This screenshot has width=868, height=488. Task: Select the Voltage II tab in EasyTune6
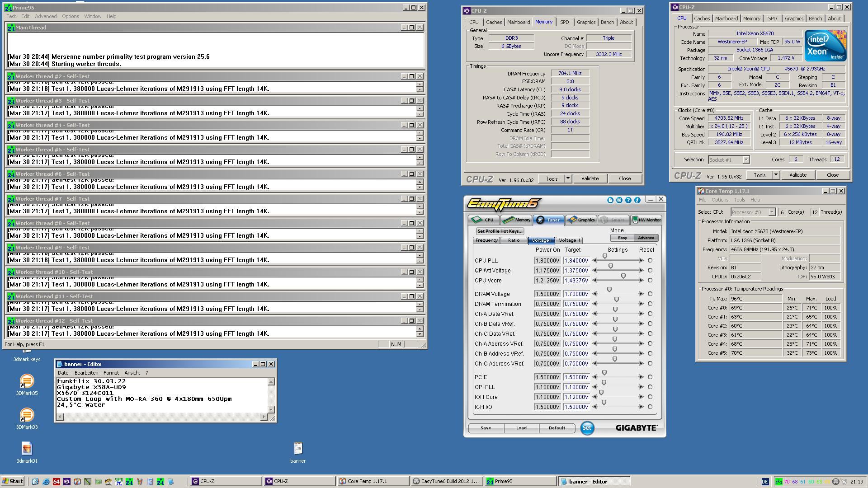[569, 240]
